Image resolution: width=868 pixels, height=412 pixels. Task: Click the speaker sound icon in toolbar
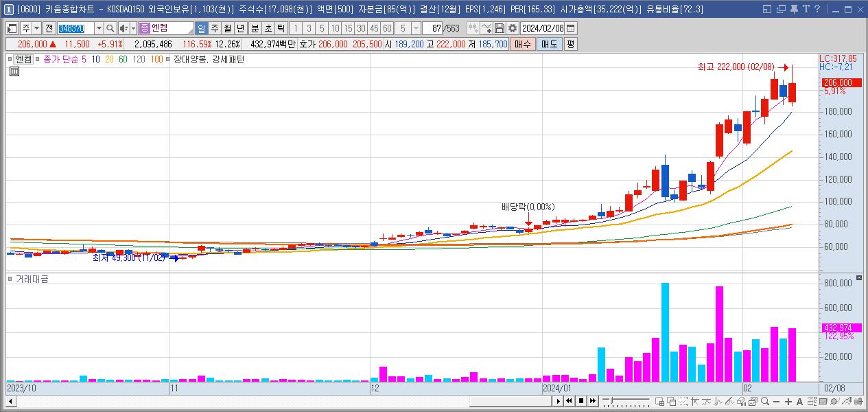coord(123,28)
